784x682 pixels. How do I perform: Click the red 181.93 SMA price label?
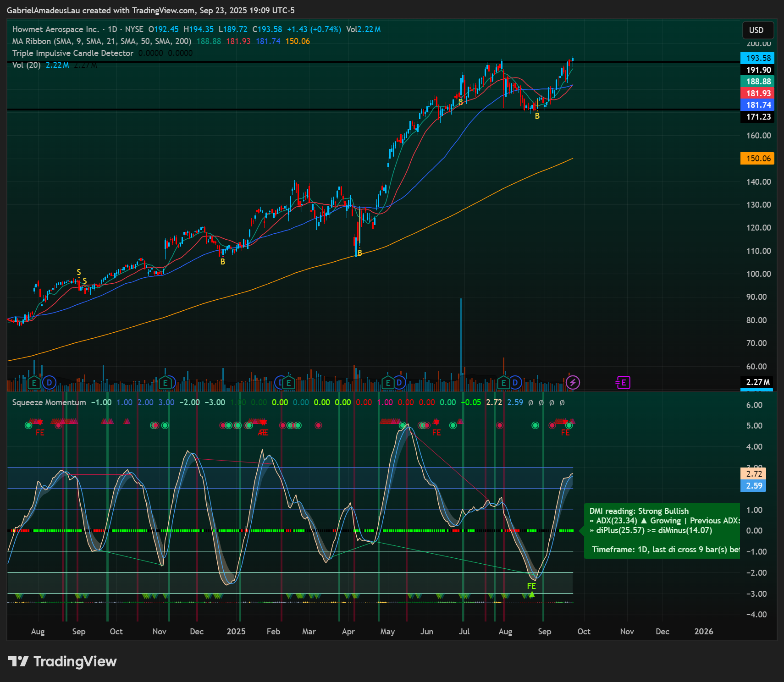click(757, 93)
